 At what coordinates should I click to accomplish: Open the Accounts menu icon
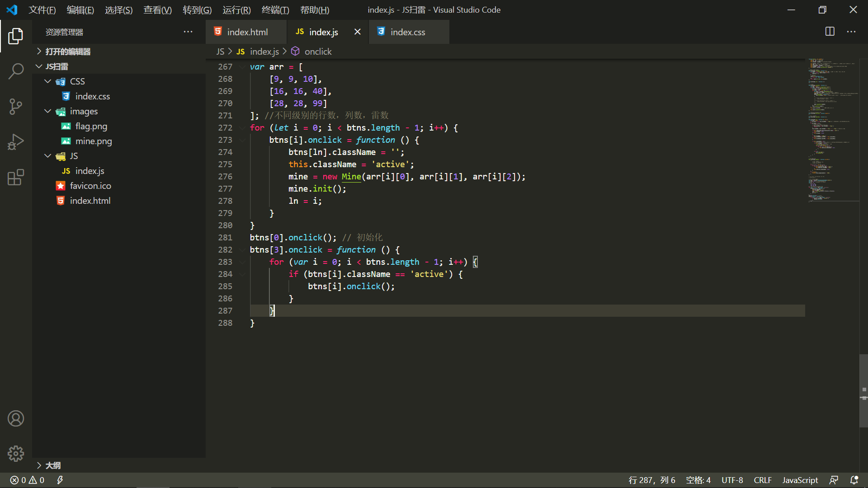click(x=16, y=418)
